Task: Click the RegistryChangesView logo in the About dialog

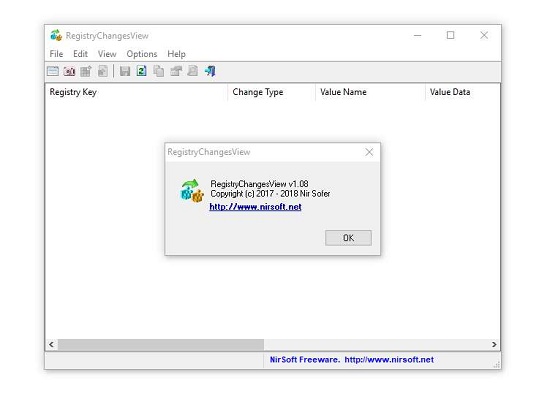Action: pos(192,191)
